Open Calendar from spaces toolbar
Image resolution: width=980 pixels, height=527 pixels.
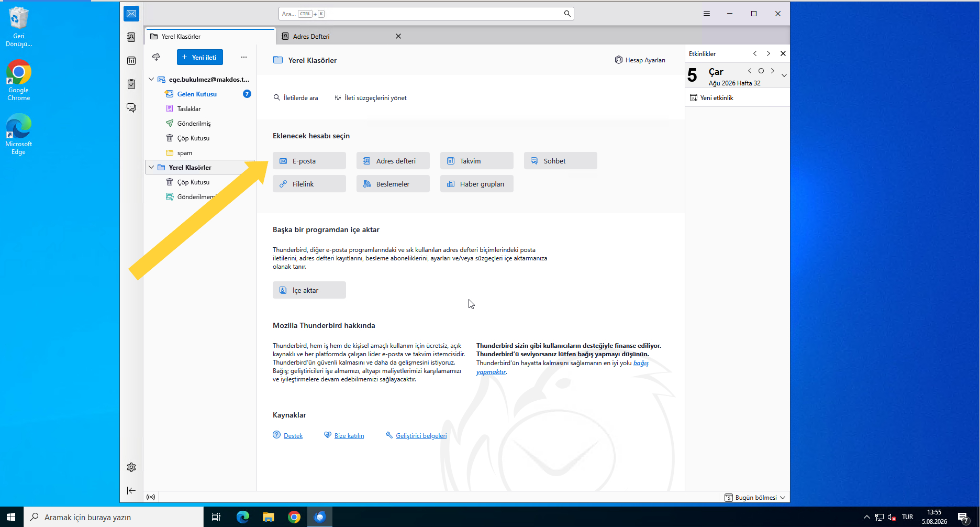(x=131, y=61)
